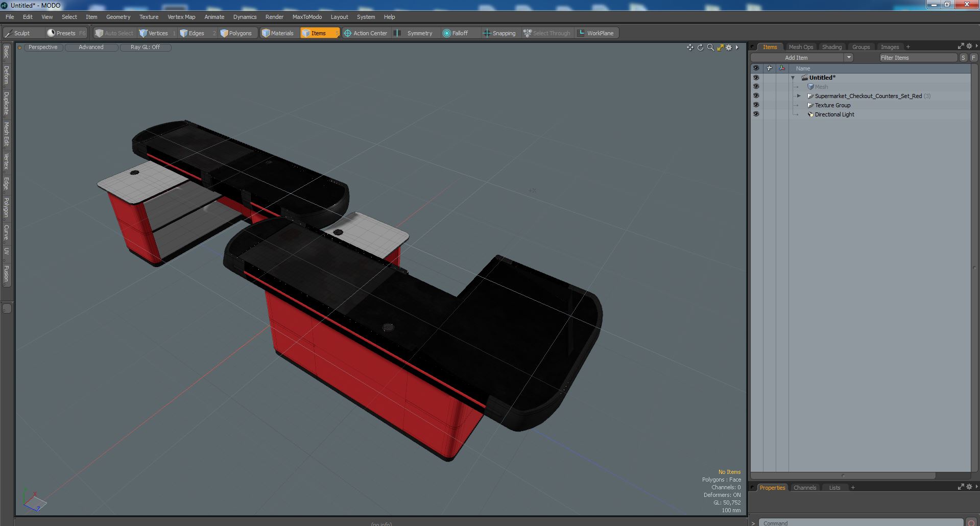
Task: Click the Command input field
Action: (861, 522)
